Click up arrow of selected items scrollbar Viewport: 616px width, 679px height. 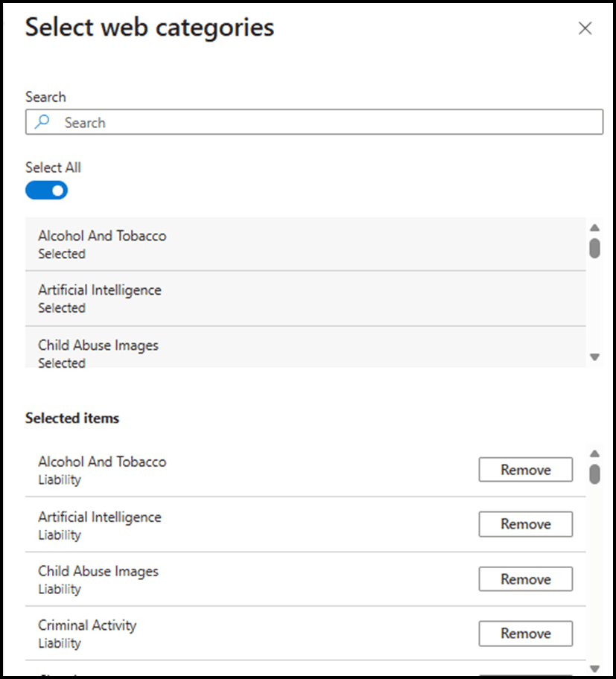(595, 454)
